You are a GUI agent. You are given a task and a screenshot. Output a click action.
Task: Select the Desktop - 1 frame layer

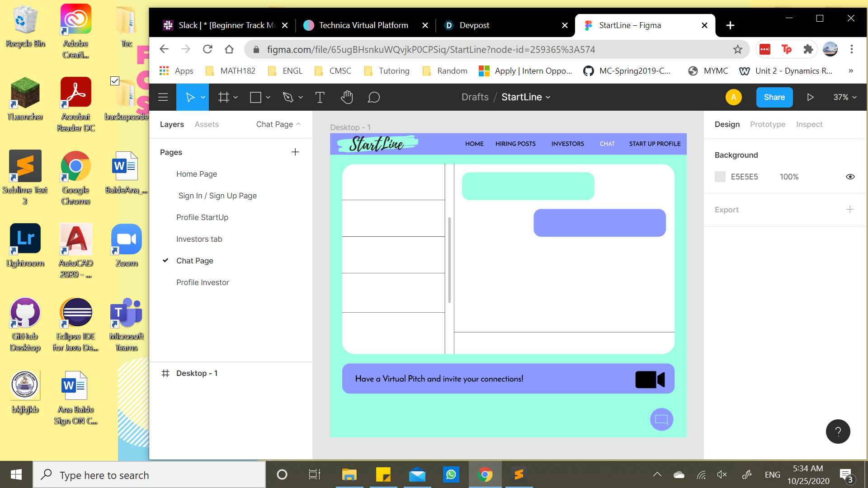point(197,373)
